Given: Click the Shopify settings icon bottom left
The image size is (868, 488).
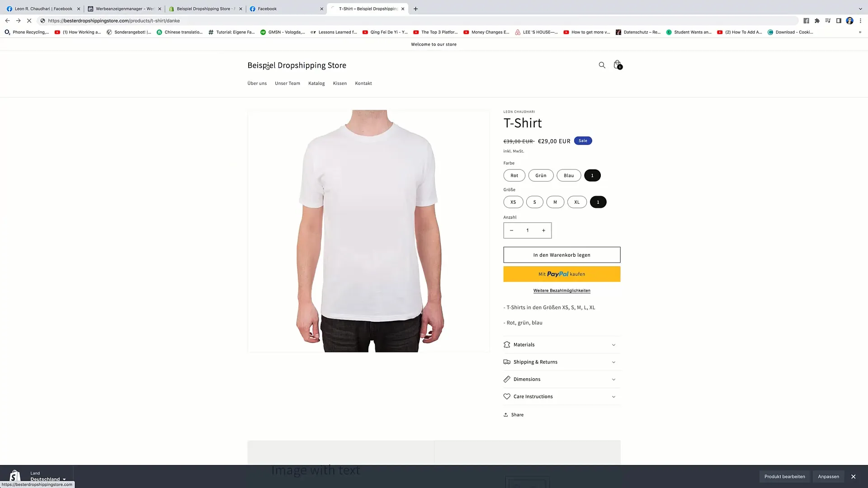Looking at the screenshot, I should coord(14,476).
